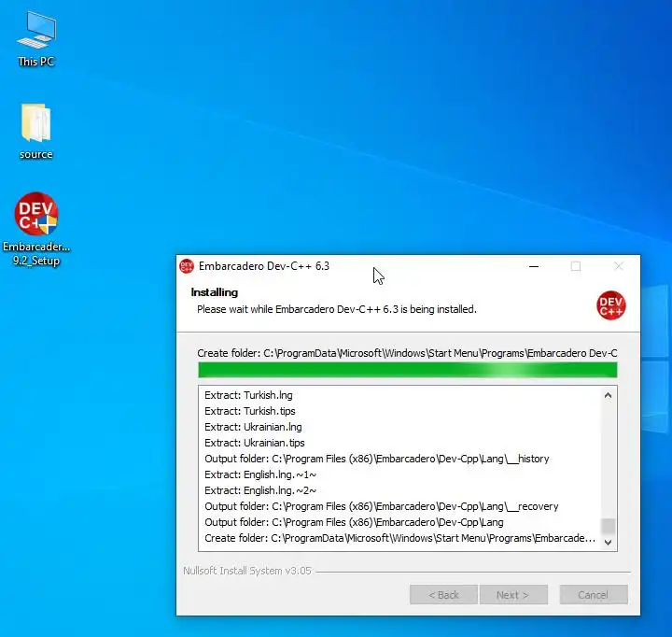This screenshot has width=672, height=637.
Task: Select the Output folder Lang\__history log line
Action: [377, 459]
